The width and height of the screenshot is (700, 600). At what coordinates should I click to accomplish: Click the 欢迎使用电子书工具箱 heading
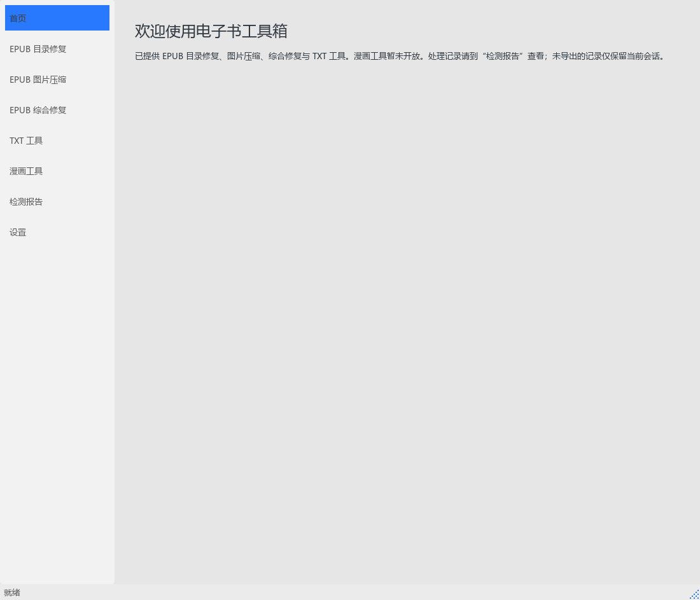click(211, 31)
